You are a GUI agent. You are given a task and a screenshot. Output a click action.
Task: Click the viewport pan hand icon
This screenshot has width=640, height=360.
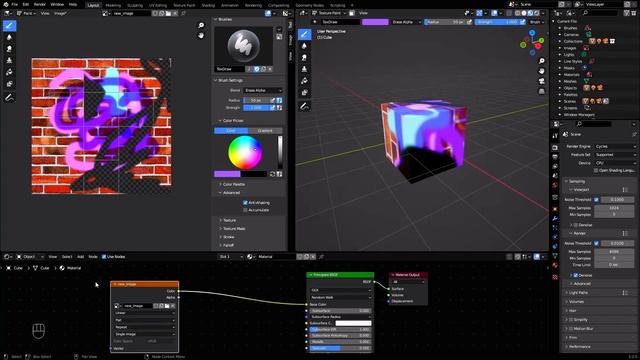click(542, 71)
